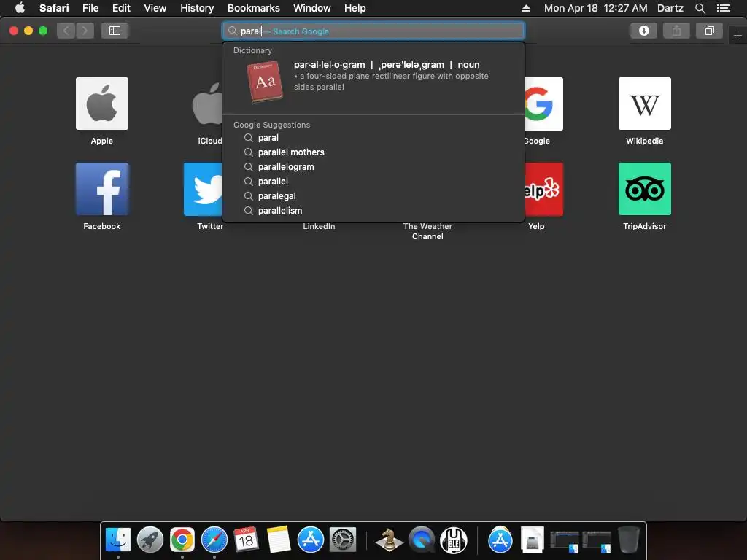Open Launchpad rocket in the Dock
The height and width of the screenshot is (560, 747).
coord(150,540)
